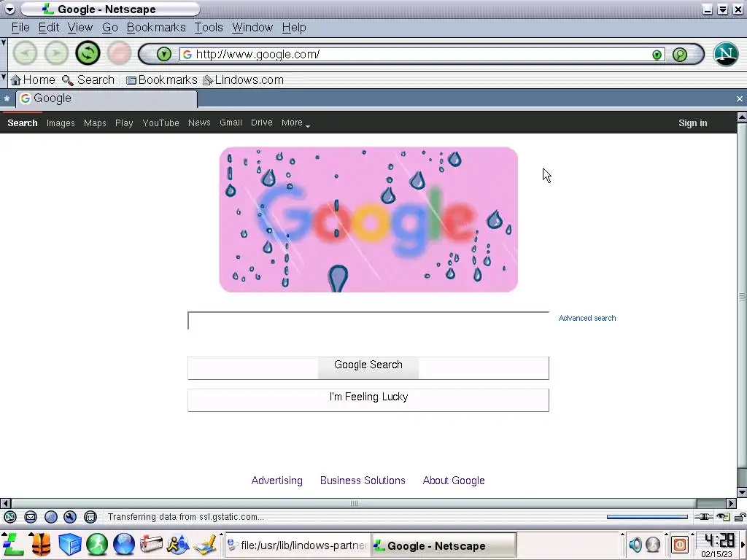The image size is (747, 560).
Task: Open the About Google footer link
Action: (454, 481)
